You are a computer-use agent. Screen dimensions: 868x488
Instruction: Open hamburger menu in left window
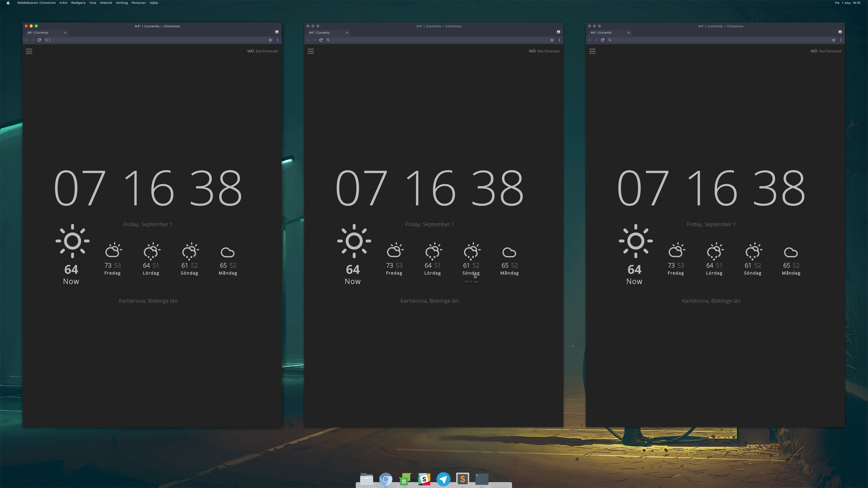(x=29, y=51)
